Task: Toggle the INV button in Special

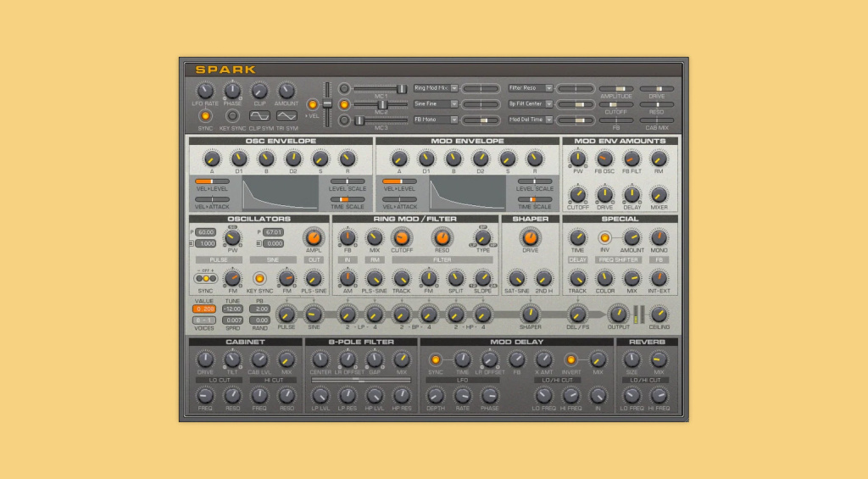Action: 604,238
